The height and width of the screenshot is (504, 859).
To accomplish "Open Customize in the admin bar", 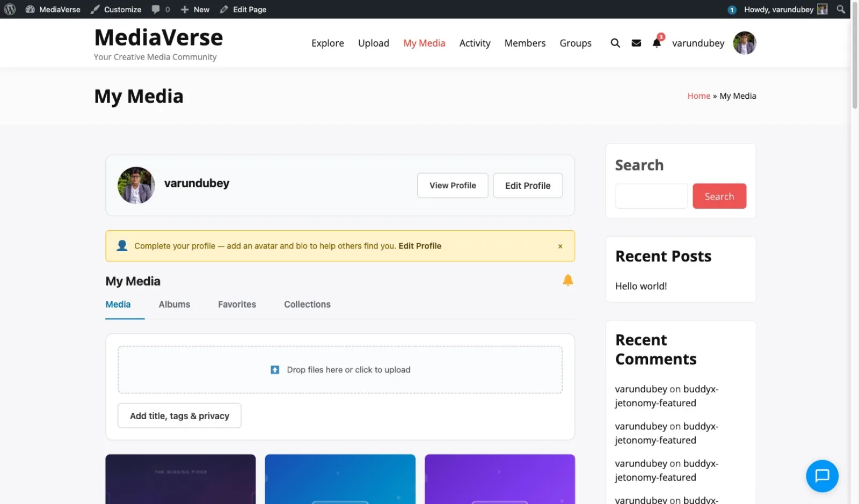I will (x=116, y=9).
